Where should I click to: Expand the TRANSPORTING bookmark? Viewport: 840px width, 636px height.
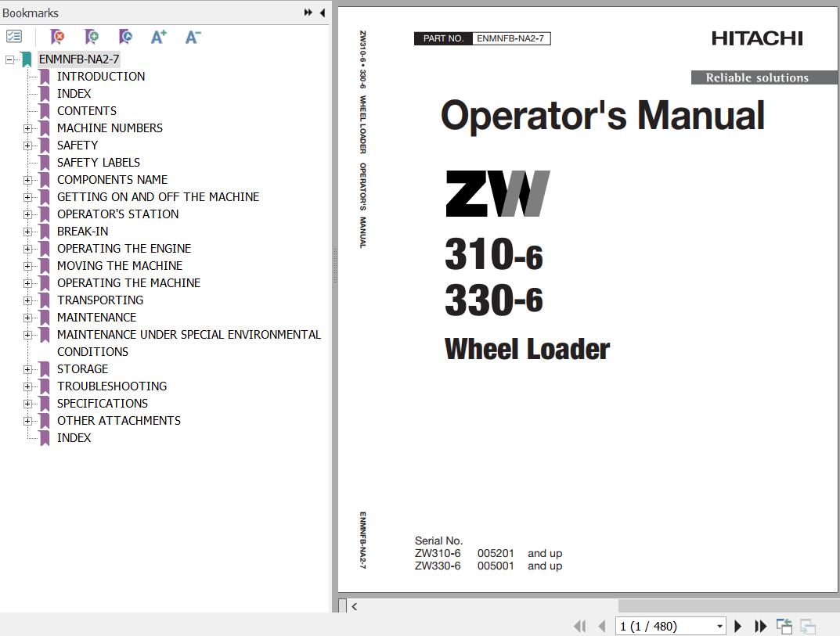click(27, 300)
